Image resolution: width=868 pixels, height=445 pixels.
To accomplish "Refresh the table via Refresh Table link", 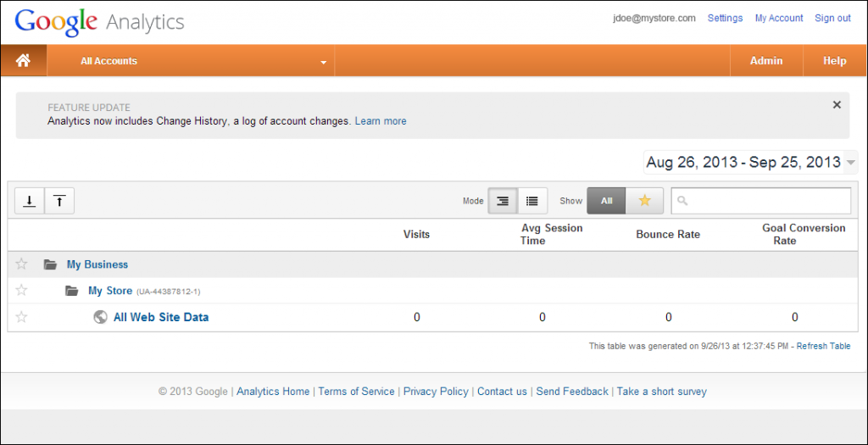I will click(x=823, y=347).
